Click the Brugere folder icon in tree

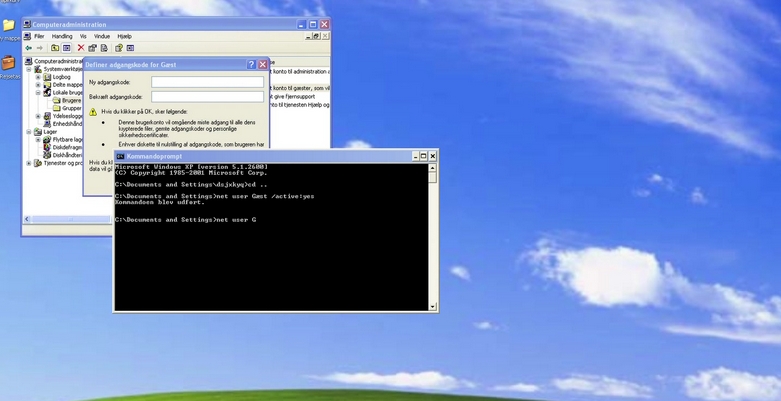56,101
